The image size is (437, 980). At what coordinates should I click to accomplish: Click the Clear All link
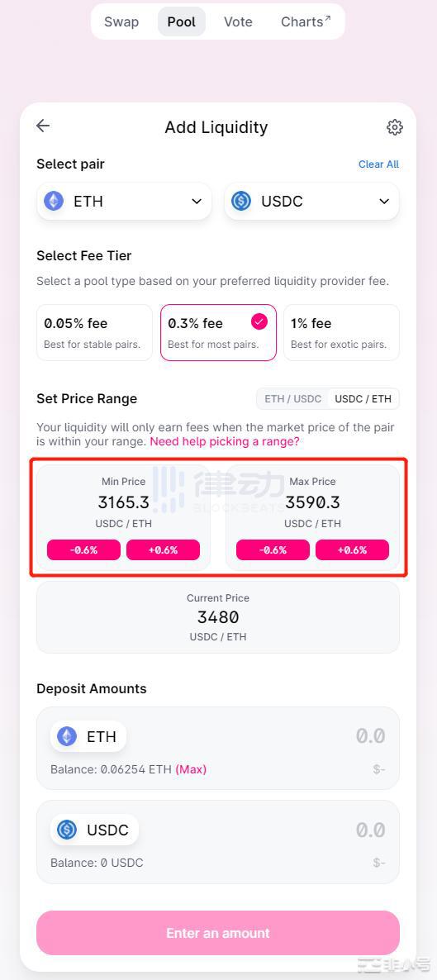point(379,164)
